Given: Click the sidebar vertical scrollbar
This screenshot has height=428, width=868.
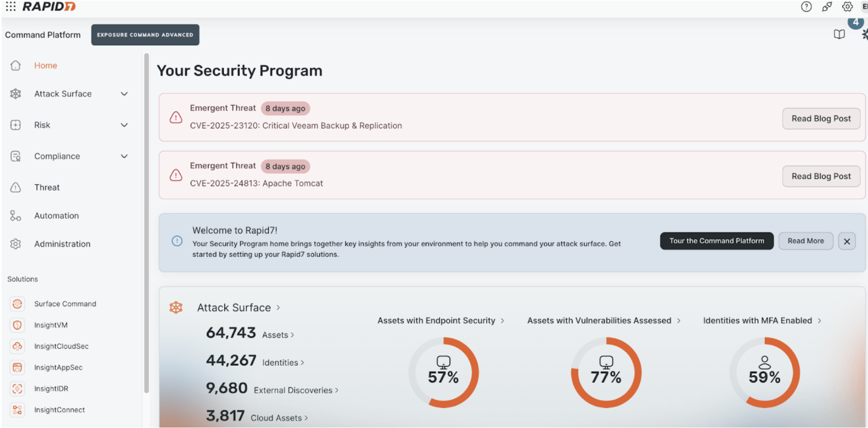Looking at the screenshot, I should point(146,224).
